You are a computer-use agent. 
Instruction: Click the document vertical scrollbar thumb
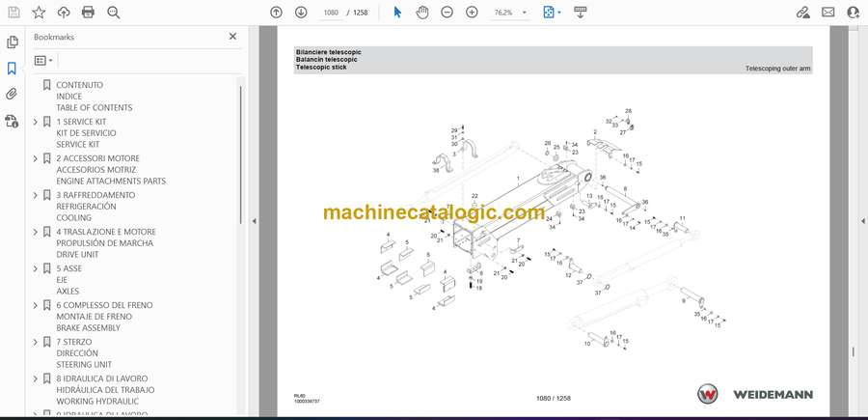pos(854,351)
